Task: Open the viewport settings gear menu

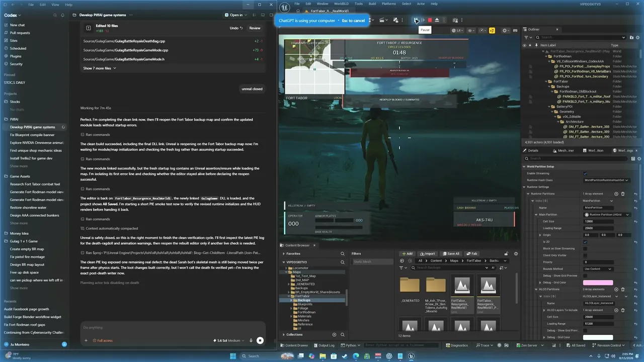Action: click(x=506, y=31)
